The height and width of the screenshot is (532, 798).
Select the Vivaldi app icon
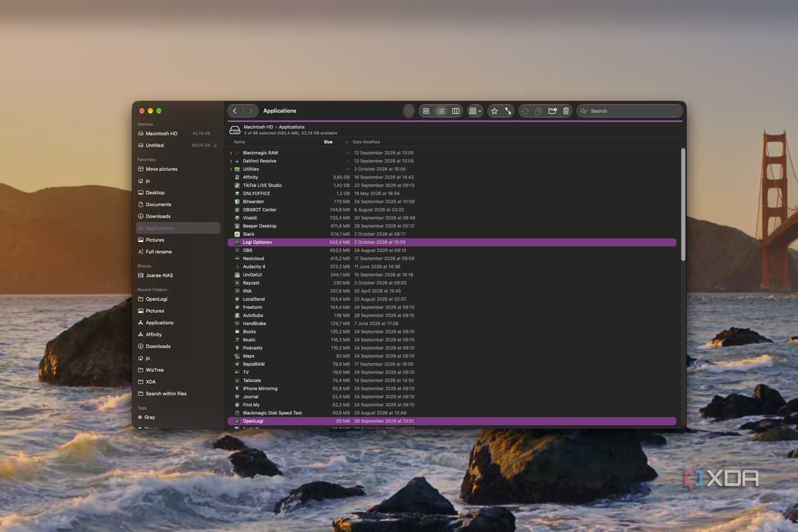[237, 218]
